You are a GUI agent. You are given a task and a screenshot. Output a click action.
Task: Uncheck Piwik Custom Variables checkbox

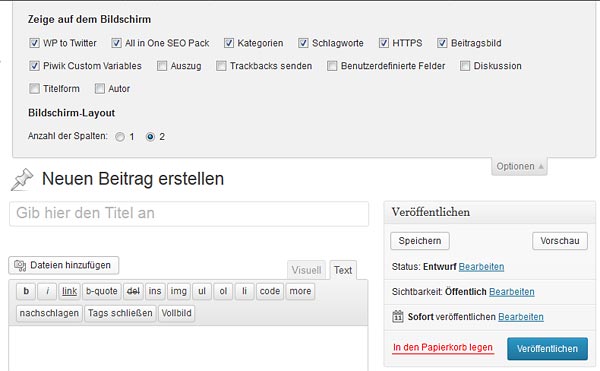[34, 66]
